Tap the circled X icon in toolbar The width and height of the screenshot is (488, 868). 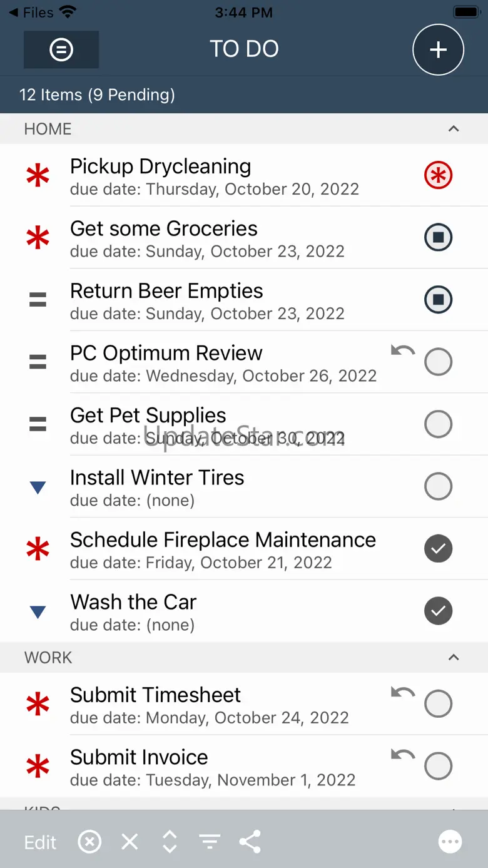coord(89,842)
